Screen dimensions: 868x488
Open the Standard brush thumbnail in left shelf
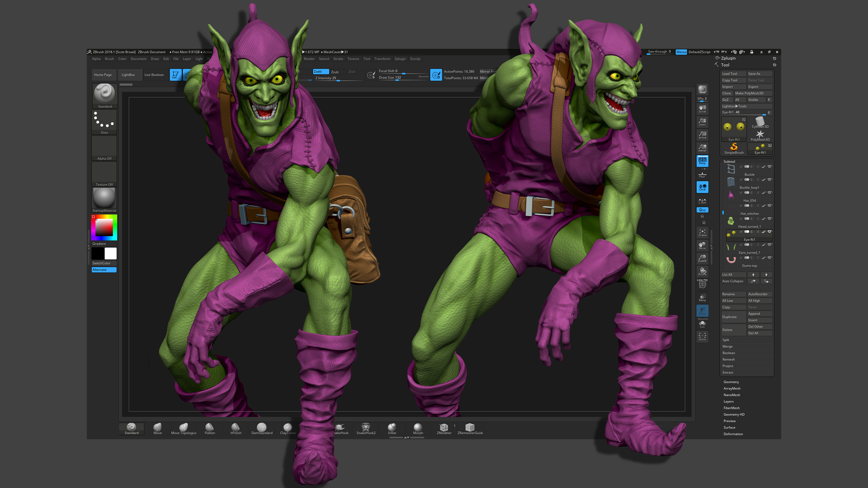[x=104, y=96]
